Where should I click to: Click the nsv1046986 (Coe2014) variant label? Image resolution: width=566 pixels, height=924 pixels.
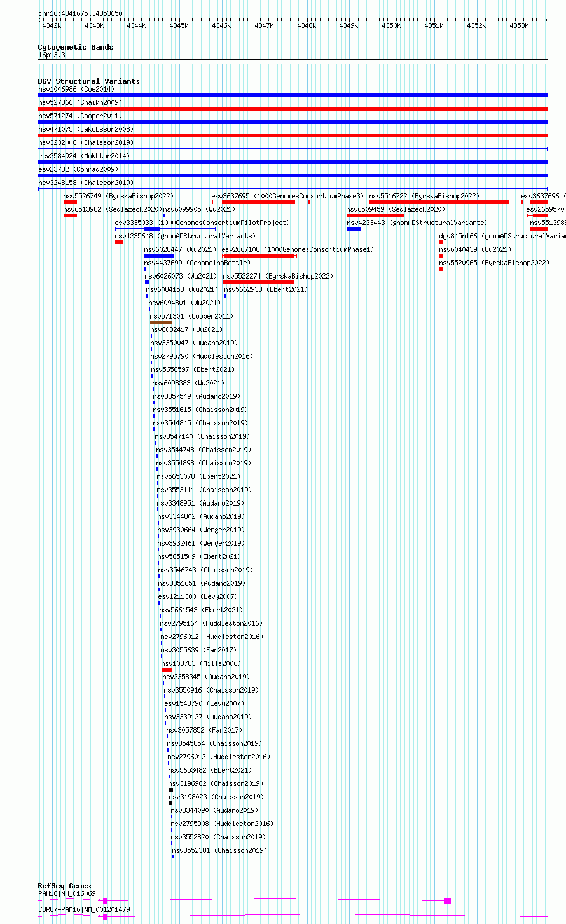pyautogui.click(x=76, y=89)
